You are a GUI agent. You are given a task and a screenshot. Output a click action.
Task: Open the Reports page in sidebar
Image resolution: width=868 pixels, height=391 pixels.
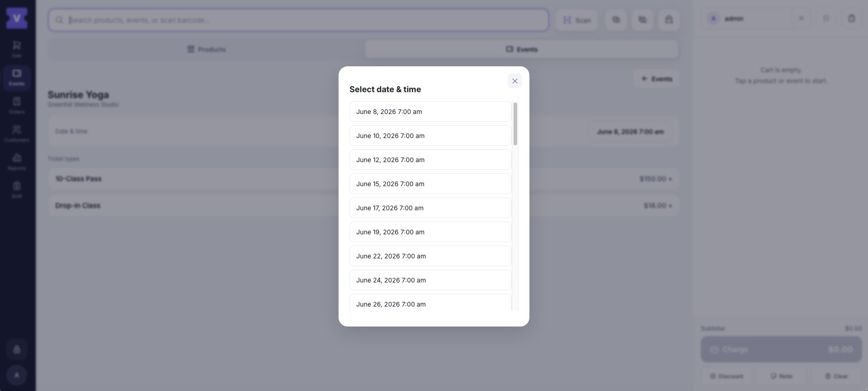coord(17,162)
